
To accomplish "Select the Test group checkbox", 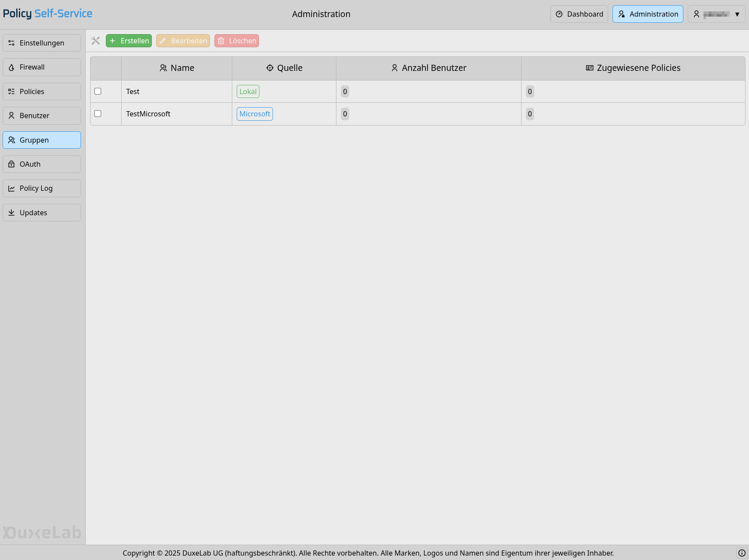I will pyautogui.click(x=98, y=91).
